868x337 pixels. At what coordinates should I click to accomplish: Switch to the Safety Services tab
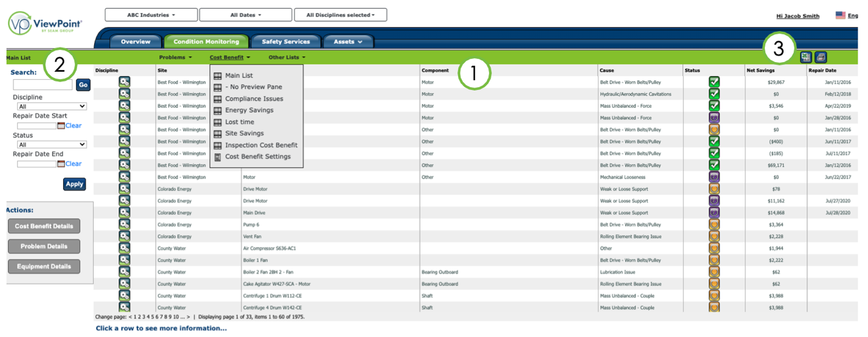point(285,41)
